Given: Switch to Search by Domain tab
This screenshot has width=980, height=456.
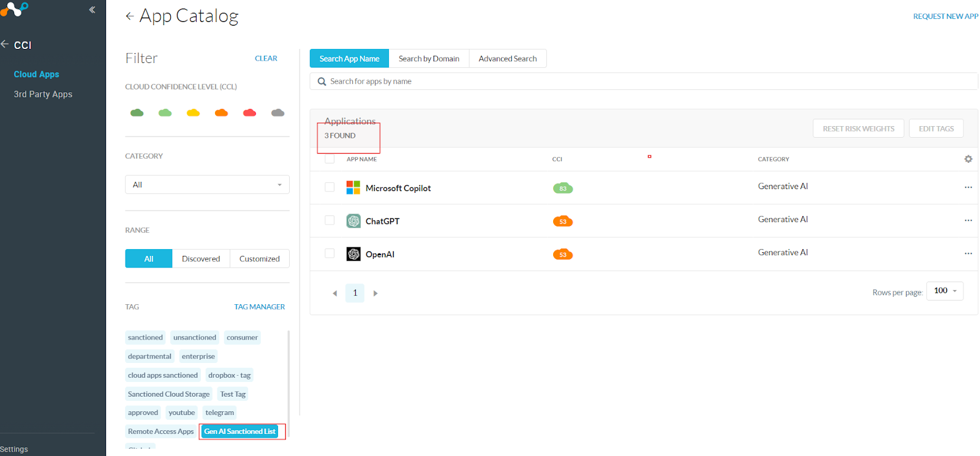Looking at the screenshot, I should pyautogui.click(x=429, y=59).
